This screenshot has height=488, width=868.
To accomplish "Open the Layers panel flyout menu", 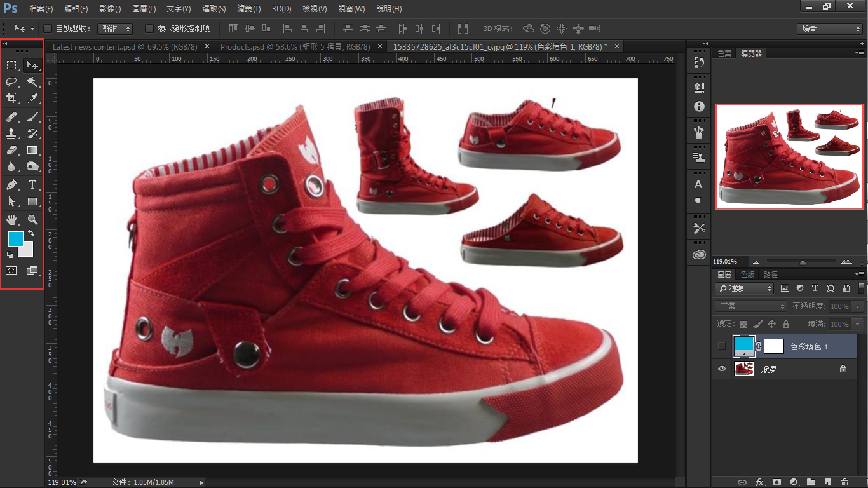I will click(x=860, y=274).
